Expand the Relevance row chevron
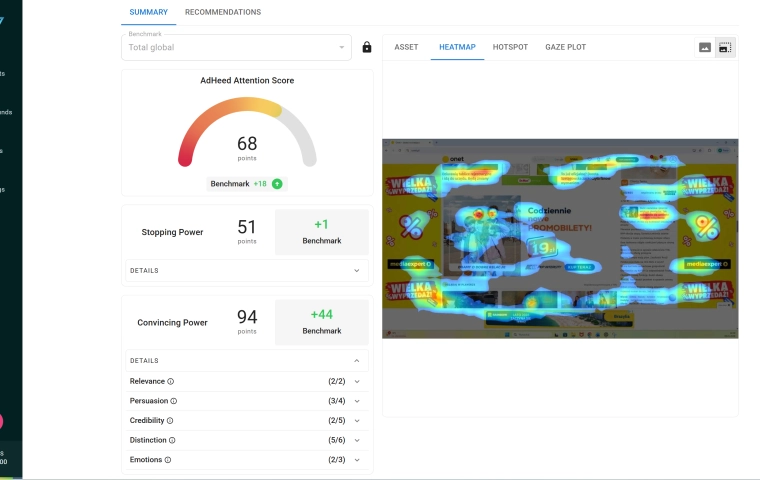This screenshot has height=480, width=760. (x=357, y=381)
